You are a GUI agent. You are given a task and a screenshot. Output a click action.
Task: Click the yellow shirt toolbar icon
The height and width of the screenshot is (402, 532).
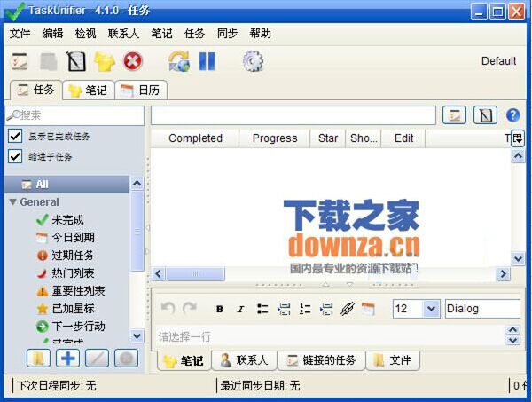point(105,61)
